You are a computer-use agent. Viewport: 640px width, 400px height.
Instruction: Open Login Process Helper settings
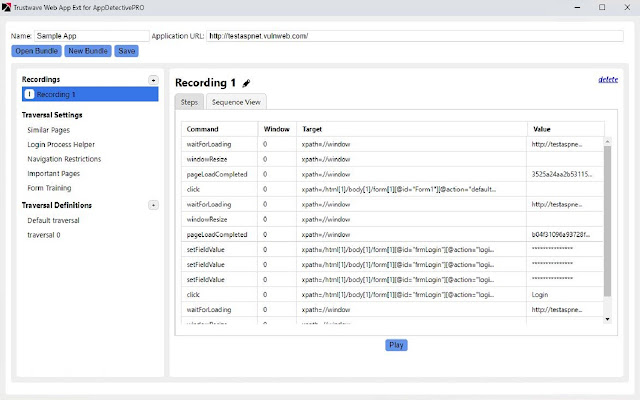pyautogui.click(x=61, y=144)
